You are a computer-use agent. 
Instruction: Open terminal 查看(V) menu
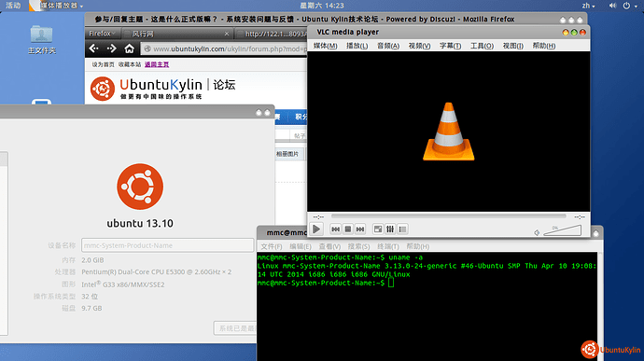tap(329, 246)
